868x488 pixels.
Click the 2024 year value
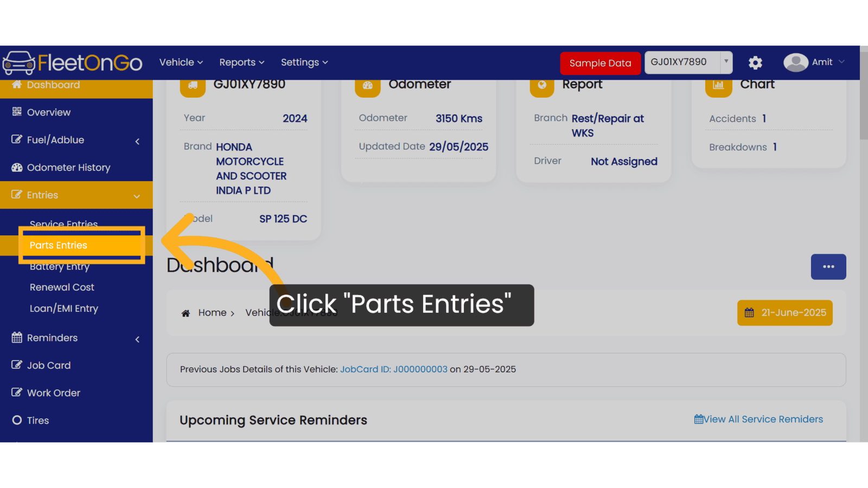295,118
